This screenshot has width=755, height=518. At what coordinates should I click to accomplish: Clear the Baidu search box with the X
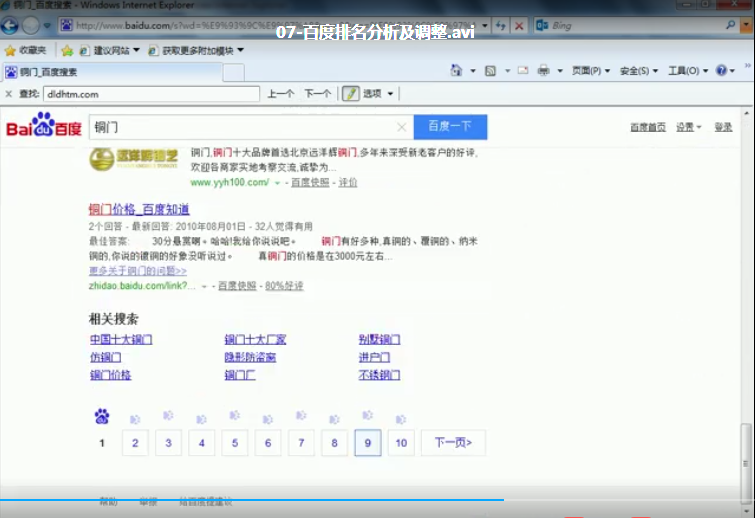coord(402,127)
